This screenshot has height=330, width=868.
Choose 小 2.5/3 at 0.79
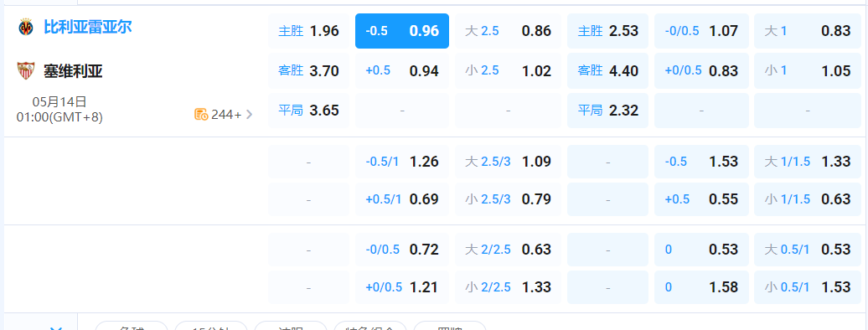pos(509,199)
